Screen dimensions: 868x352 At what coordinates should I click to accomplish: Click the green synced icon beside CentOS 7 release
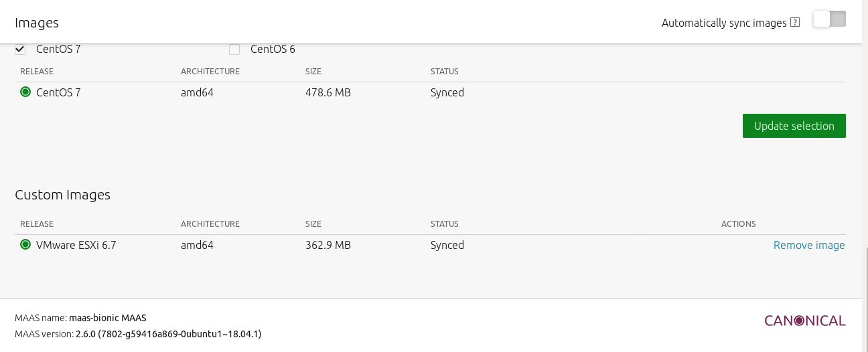coord(25,92)
